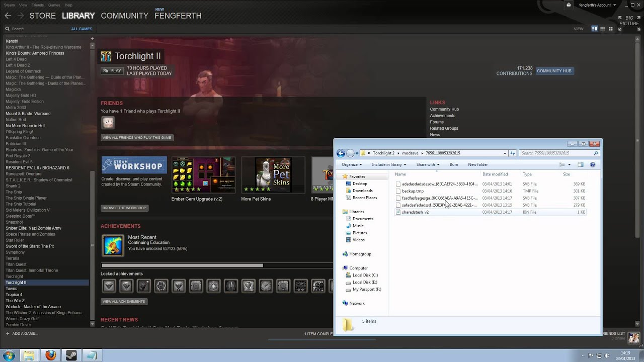Viewport: 644px width, 362px height.
Task: Click Burn in Explorer toolbar
Action: [454, 164]
